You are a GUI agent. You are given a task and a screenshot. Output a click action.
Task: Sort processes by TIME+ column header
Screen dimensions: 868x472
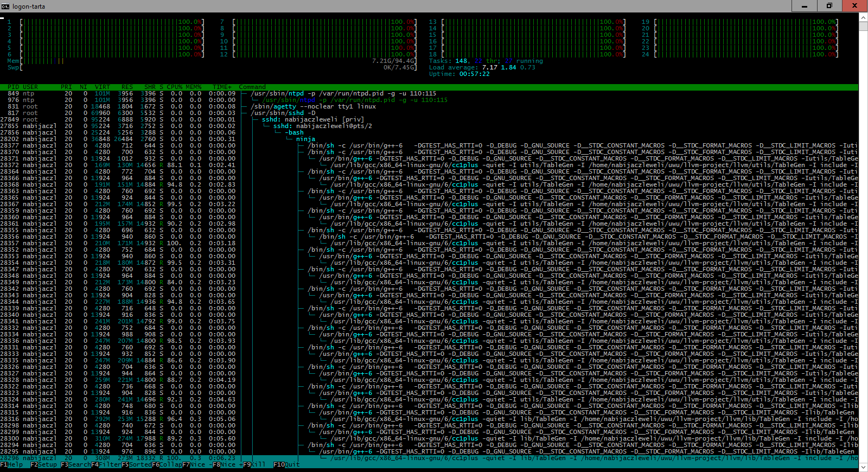click(222, 87)
